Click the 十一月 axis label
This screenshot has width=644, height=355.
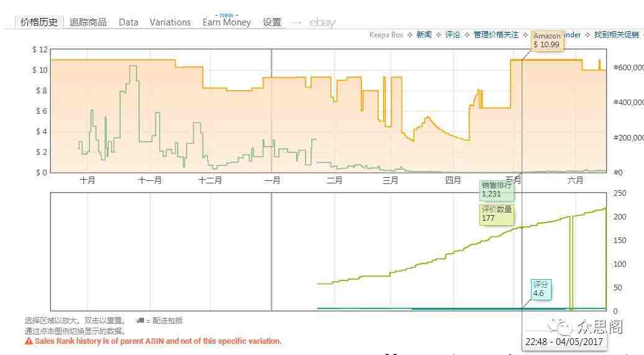pos(150,180)
